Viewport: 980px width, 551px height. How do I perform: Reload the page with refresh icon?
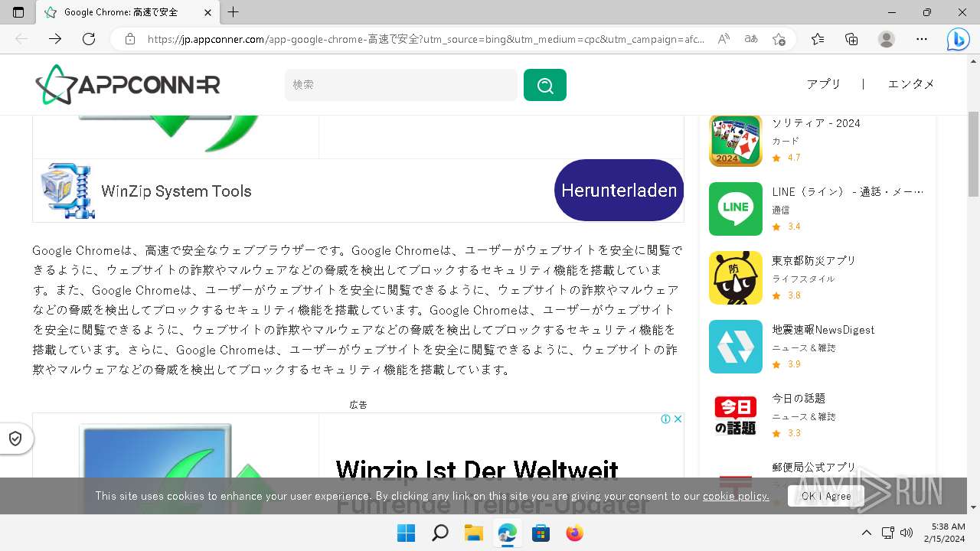[89, 39]
